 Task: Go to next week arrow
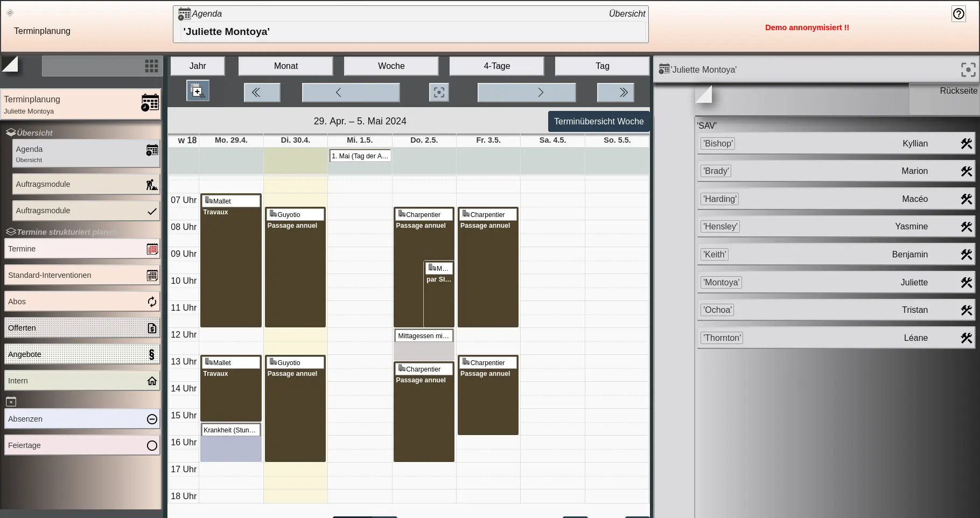[x=527, y=93]
